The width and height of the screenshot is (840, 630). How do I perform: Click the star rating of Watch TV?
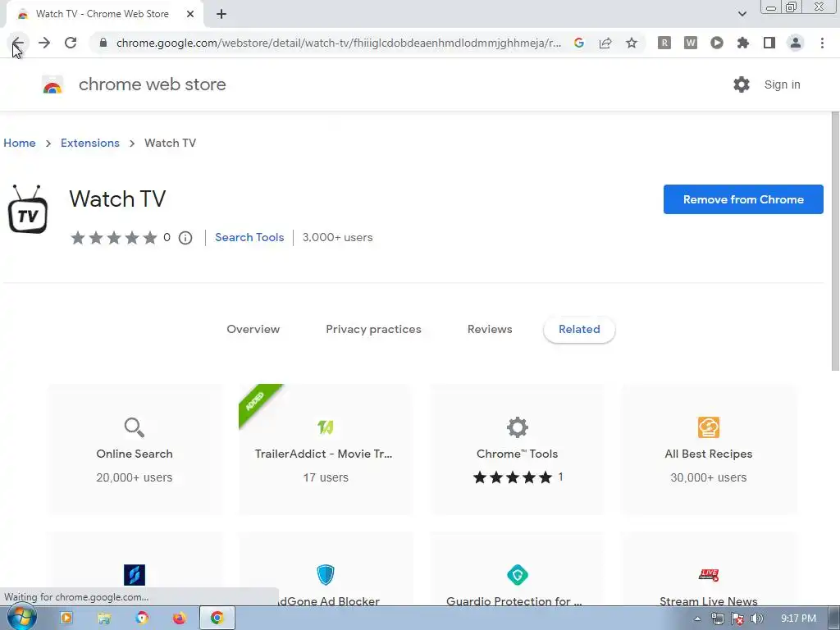114,237
